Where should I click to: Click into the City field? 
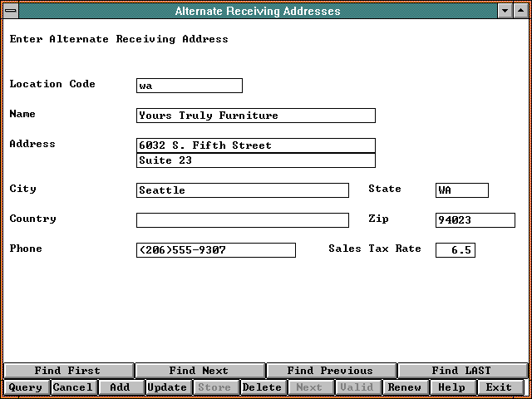pyautogui.click(x=243, y=190)
